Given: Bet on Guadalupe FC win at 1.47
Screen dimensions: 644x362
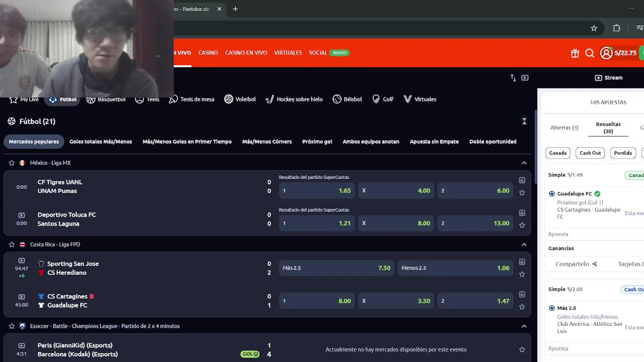Looking at the screenshot, I should click(475, 301).
